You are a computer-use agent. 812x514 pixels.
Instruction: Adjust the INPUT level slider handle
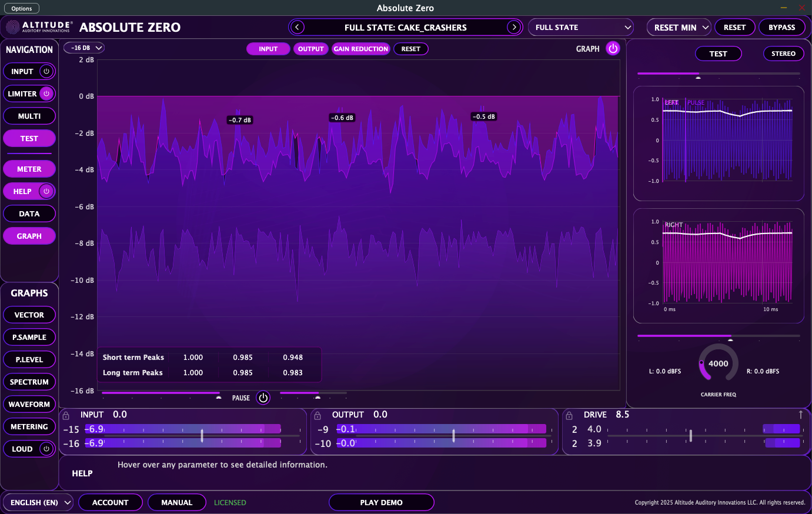tap(202, 436)
